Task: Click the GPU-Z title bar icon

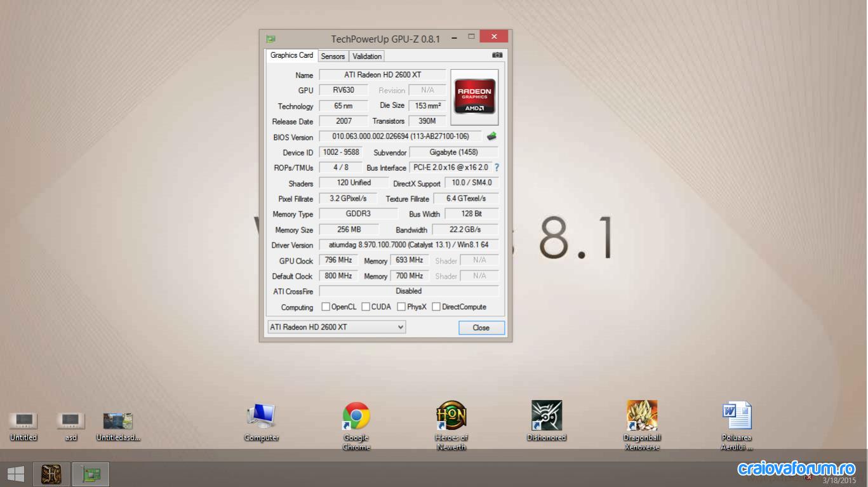Action: [271, 39]
